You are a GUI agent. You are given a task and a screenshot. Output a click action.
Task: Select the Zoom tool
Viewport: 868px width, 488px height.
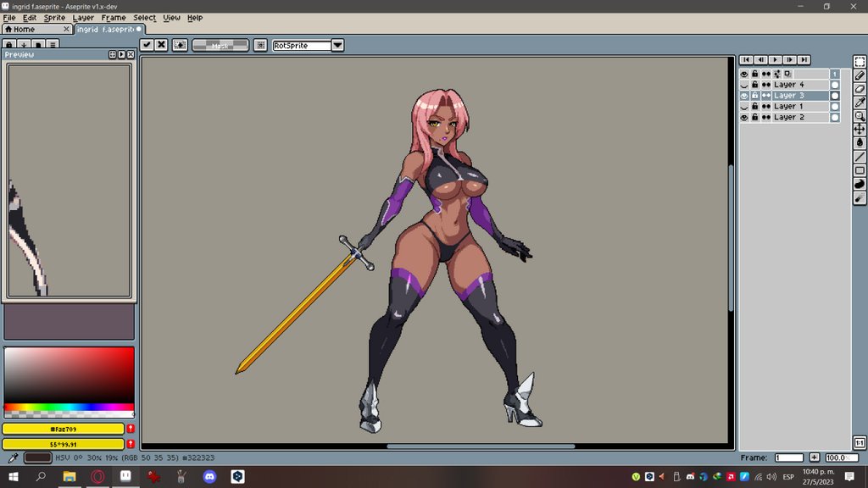coord(860,115)
